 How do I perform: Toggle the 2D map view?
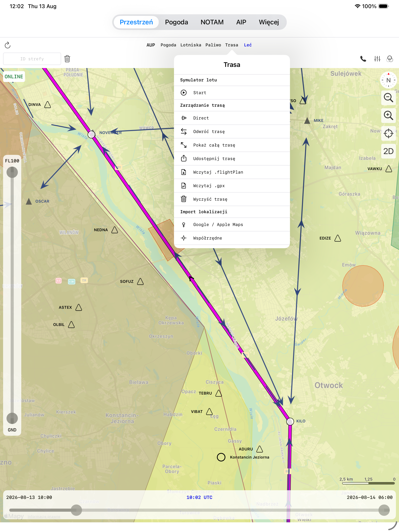(x=388, y=151)
